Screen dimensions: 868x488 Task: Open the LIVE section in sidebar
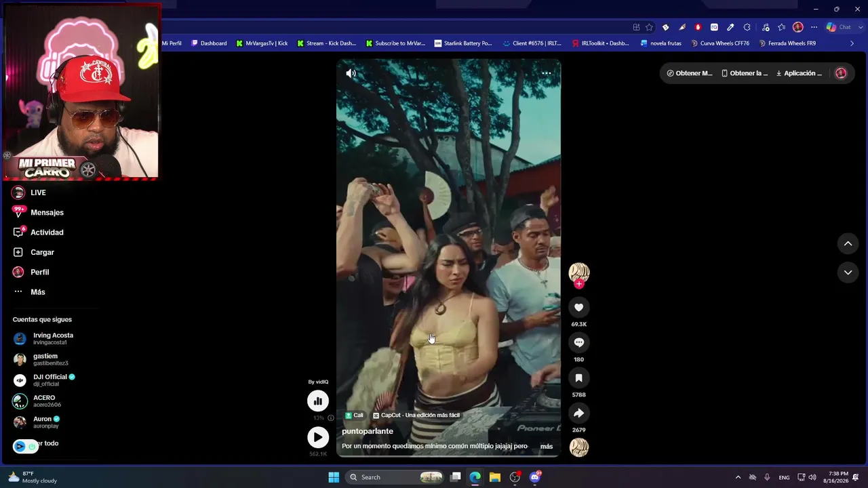point(29,192)
